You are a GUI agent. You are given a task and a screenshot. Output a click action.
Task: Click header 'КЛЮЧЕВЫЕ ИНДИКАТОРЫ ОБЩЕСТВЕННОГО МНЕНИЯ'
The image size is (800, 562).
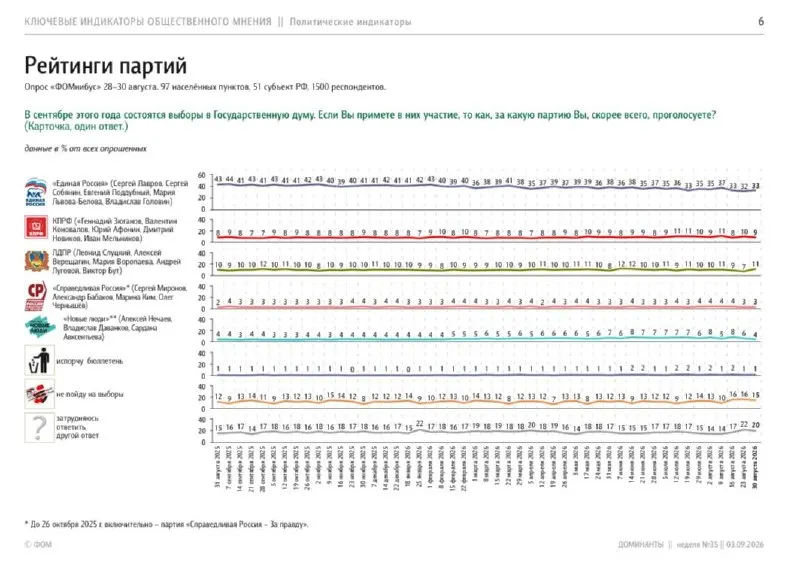[148, 22]
